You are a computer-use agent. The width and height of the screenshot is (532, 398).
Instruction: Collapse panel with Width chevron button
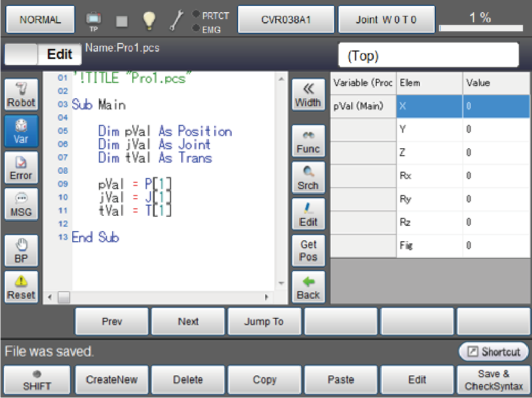click(x=308, y=95)
